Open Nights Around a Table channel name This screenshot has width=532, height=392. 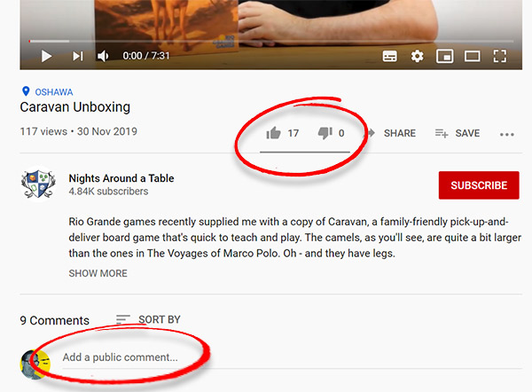[121, 178]
